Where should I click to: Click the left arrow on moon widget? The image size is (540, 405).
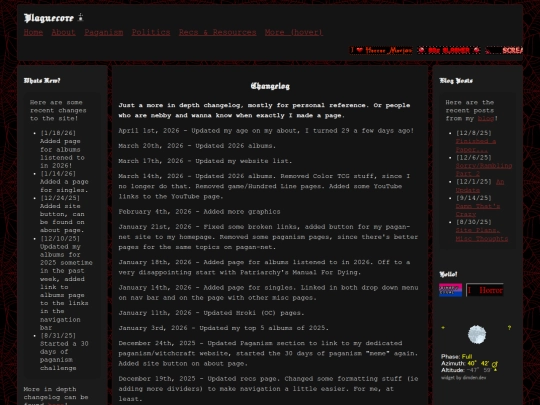(x=443, y=328)
